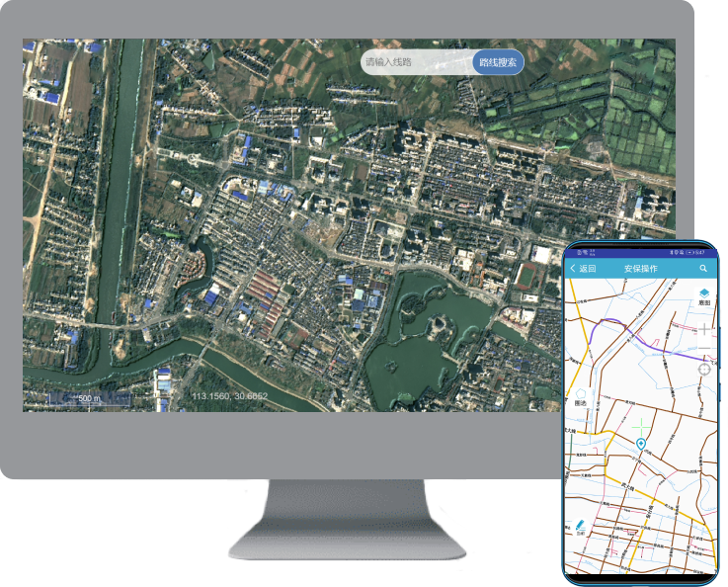This screenshot has height=587, width=728.
Task: Tap the 返回 back button on phone
Action: [x=583, y=269]
